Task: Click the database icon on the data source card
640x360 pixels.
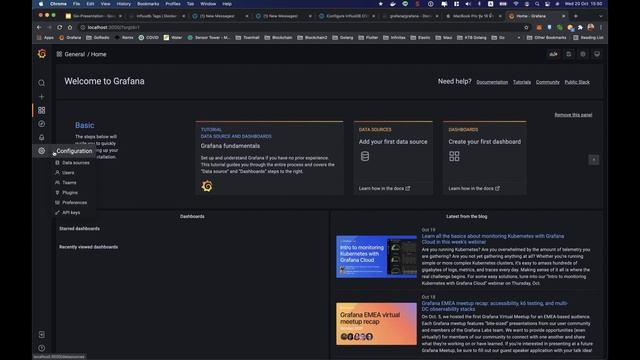Action: point(365,156)
